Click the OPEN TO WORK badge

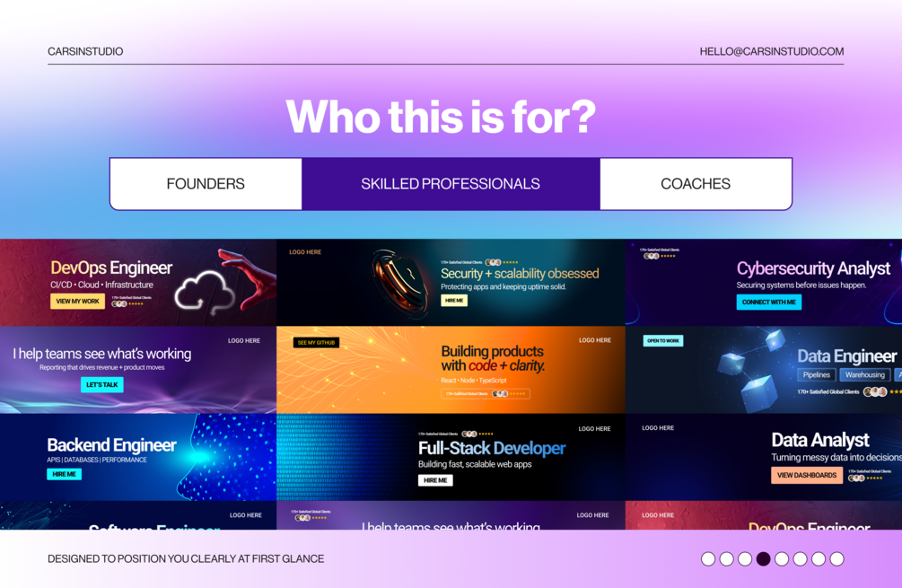tap(663, 340)
